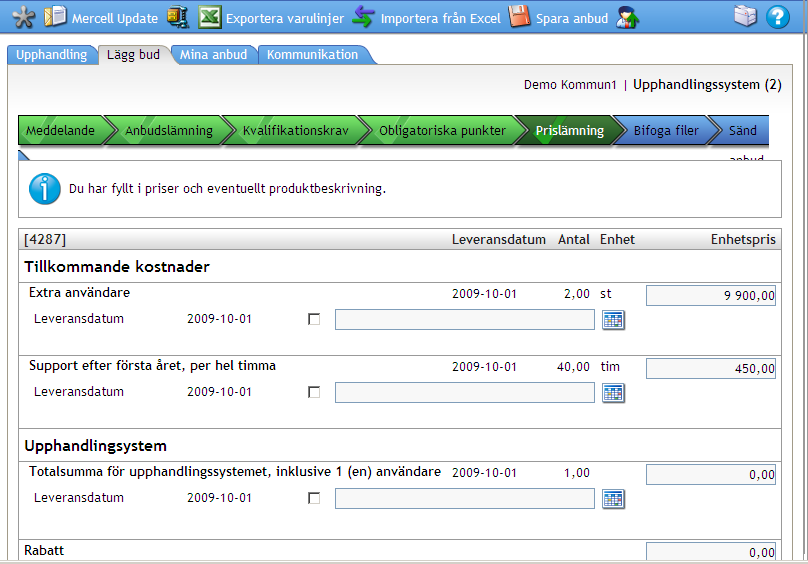Image resolution: width=808 pixels, height=564 pixels.
Task: Select Exportera varulinjer
Action: click(284, 19)
